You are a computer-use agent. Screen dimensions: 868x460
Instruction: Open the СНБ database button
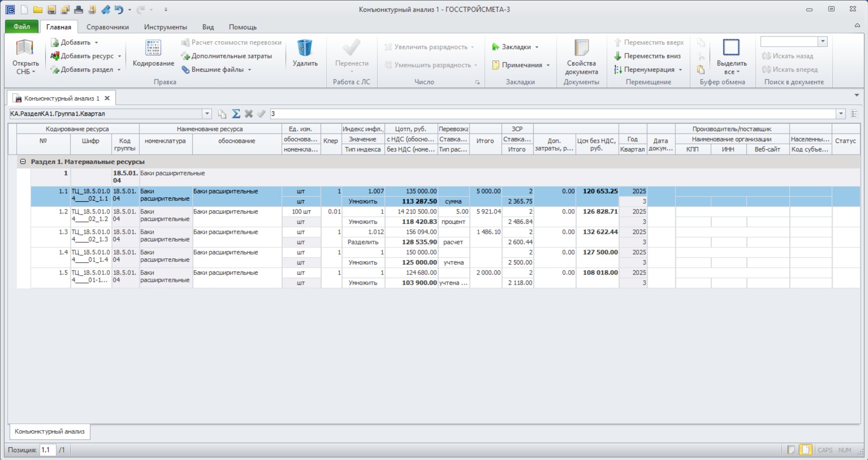click(x=25, y=57)
